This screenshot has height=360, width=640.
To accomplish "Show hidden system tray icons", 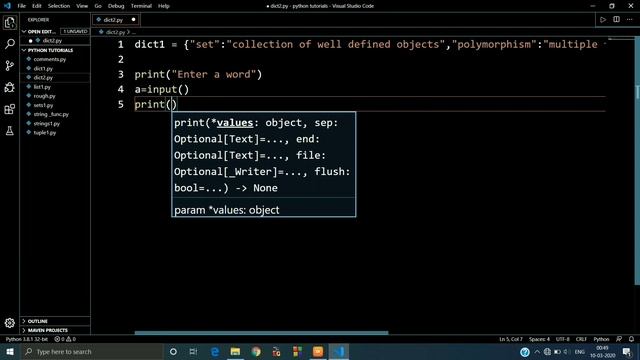I will pyautogui.click(x=537, y=351).
